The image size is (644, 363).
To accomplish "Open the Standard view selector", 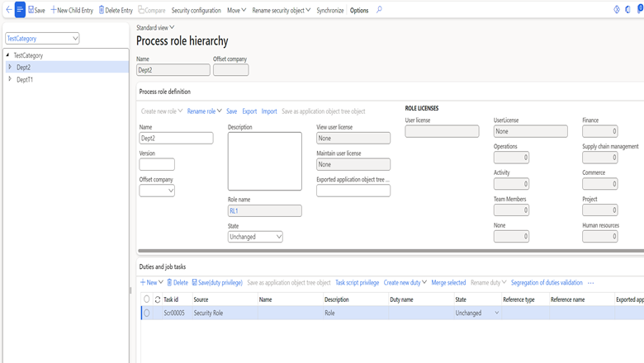I will [155, 27].
